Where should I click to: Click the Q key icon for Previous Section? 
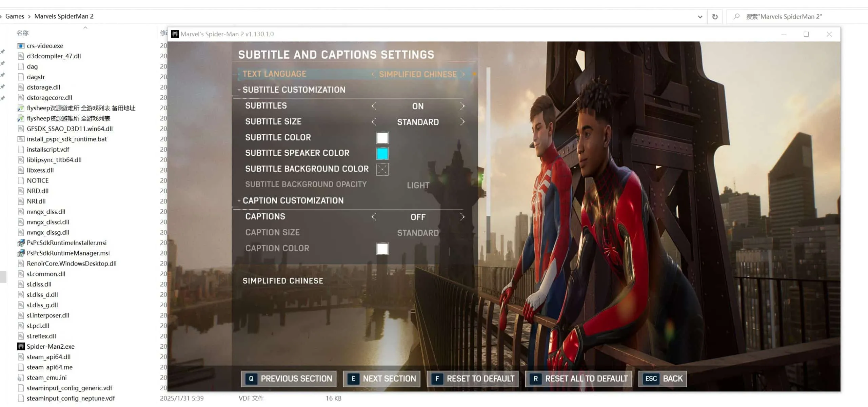click(x=251, y=379)
